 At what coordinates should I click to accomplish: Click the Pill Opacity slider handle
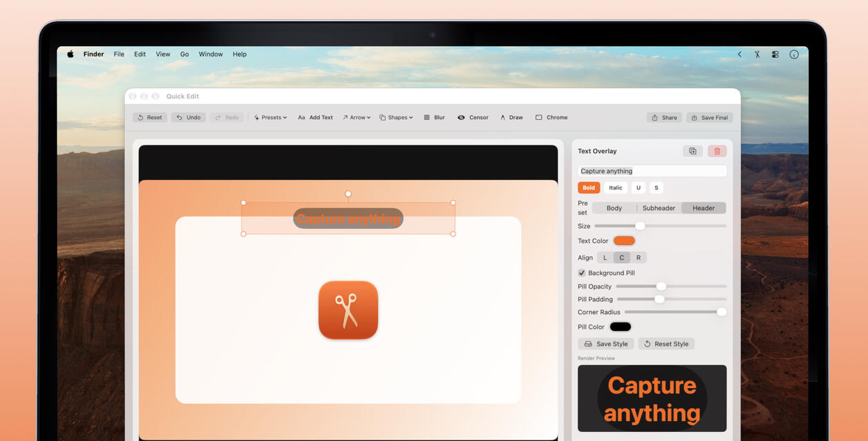pyautogui.click(x=661, y=286)
